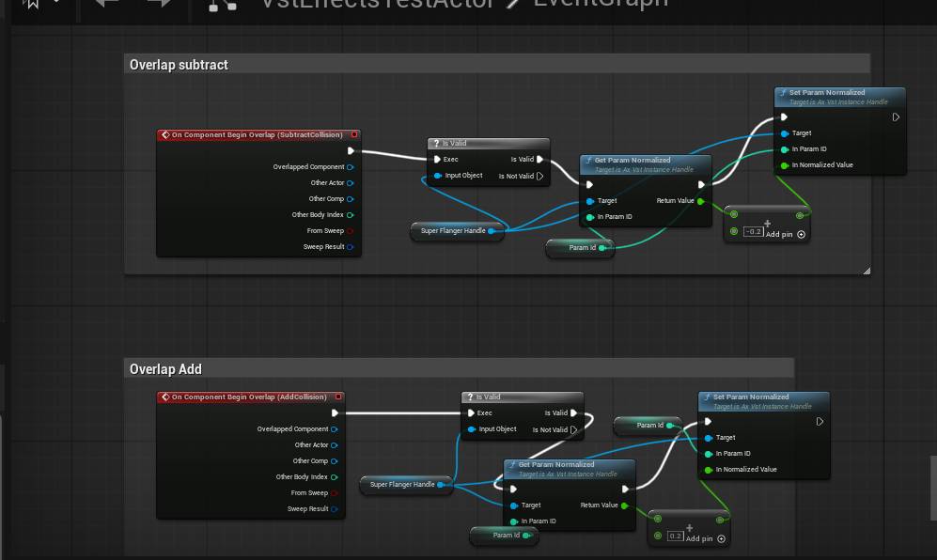Click output exec pin of top Set Param Normalized
This screenshot has width=937, height=560.
[896, 117]
